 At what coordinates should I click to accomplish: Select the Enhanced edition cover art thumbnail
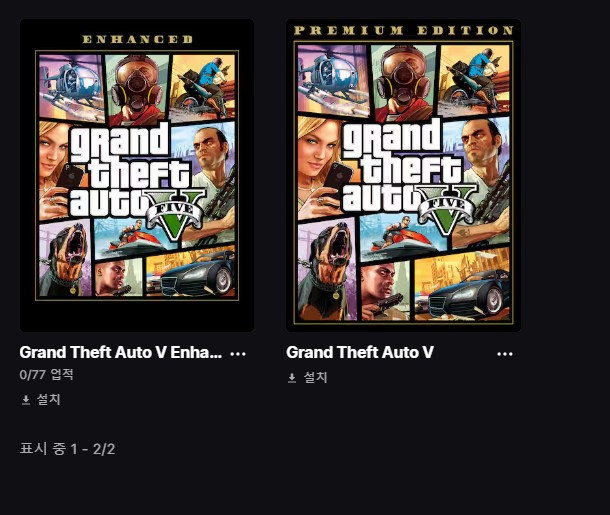[x=137, y=175]
